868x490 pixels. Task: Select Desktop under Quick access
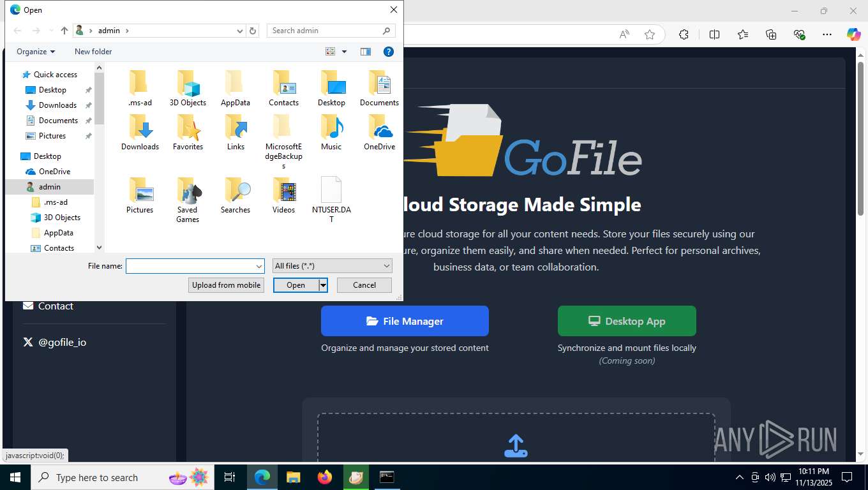coord(52,90)
